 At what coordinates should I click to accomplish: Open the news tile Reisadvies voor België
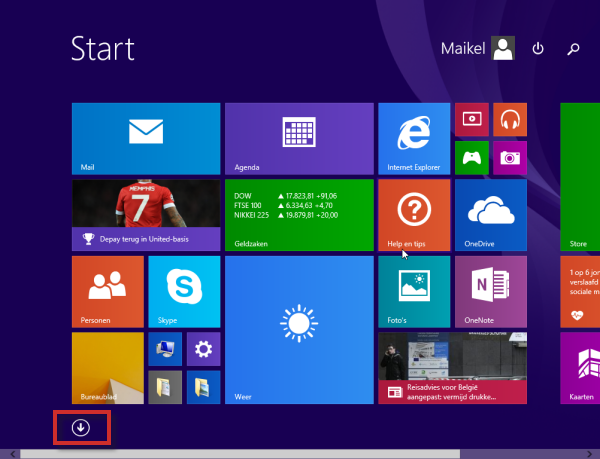[x=452, y=368]
